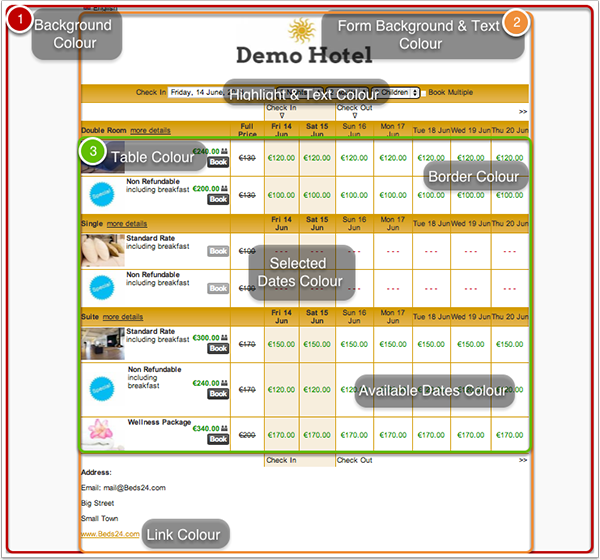Viewport: 600px width, 560px height.
Task: Open the Suite room photo
Action: click(x=103, y=343)
